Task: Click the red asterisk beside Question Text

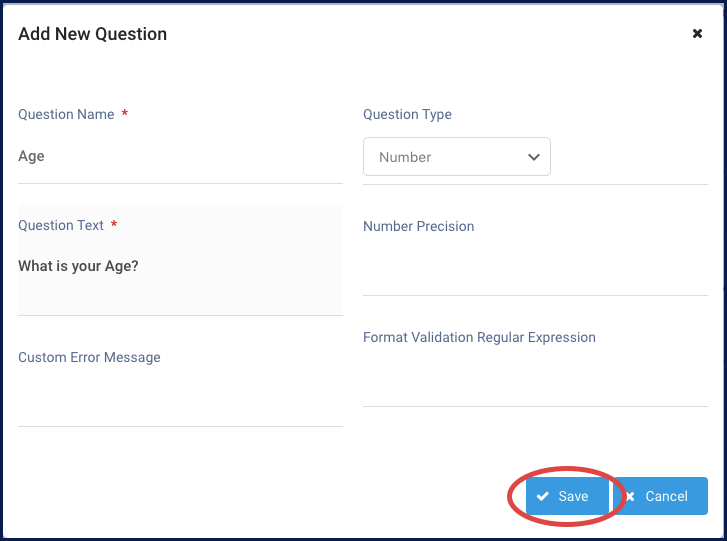Action: (x=114, y=225)
